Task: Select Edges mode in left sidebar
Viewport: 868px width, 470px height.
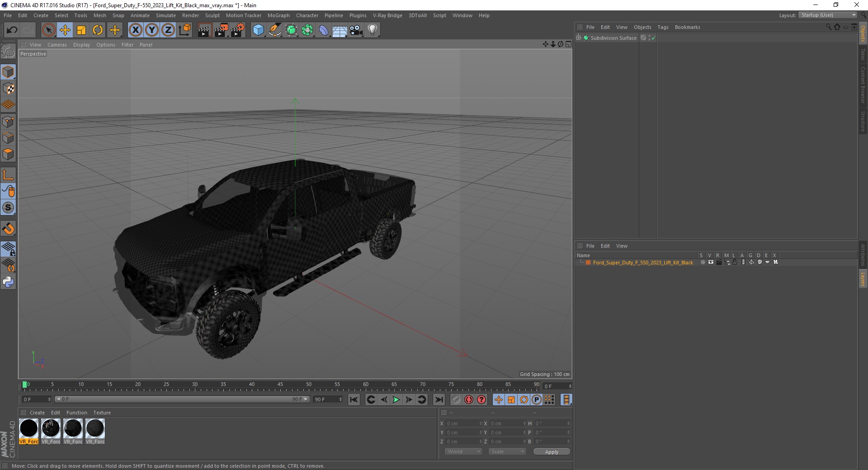Action: 8,138
